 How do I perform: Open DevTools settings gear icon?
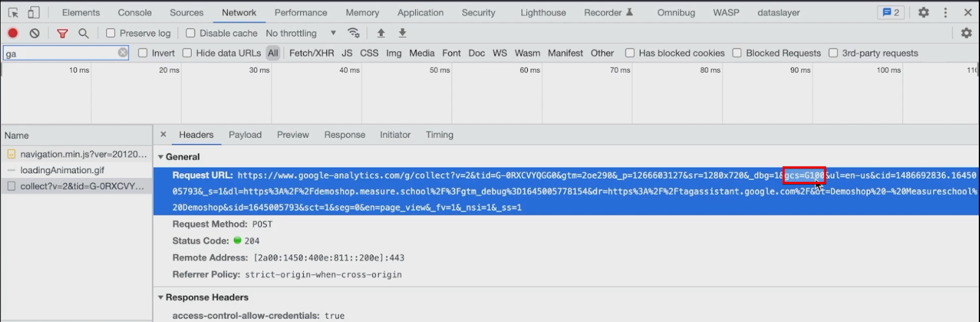[924, 12]
